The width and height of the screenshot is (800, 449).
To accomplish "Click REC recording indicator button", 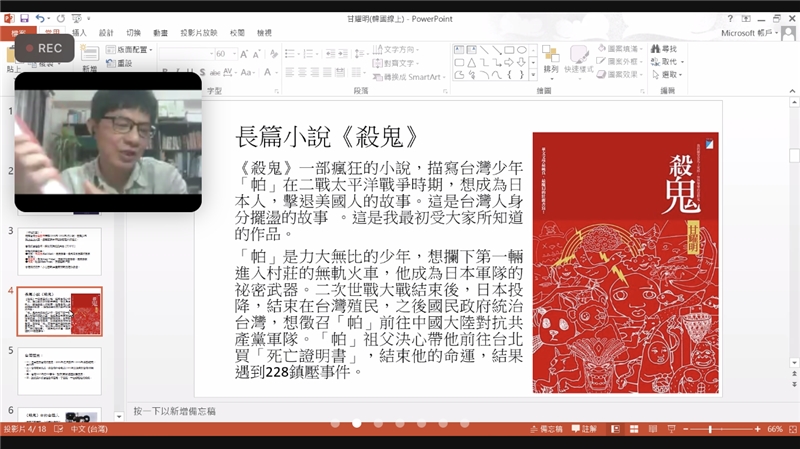I will coord(44,48).
